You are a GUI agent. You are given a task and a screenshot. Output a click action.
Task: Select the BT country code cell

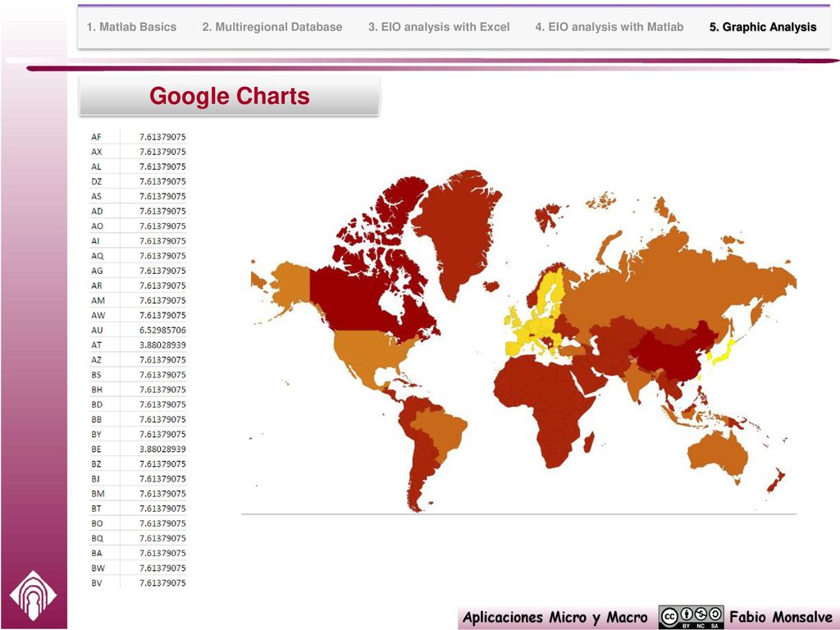tap(96, 509)
